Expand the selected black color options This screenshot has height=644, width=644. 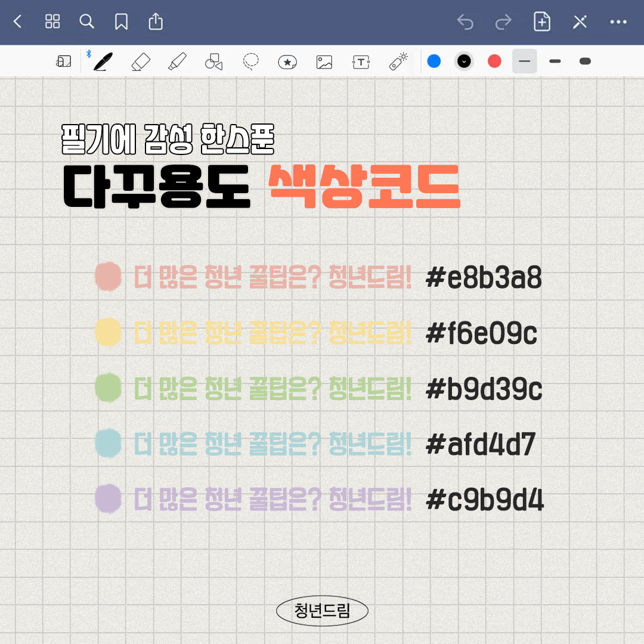click(464, 61)
